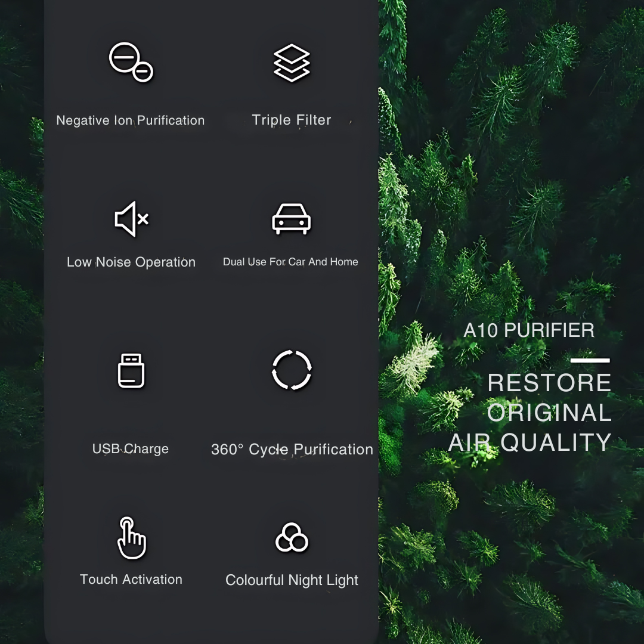Select the "AIR QUALITY" headline text
Viewport: 644px width, 644px height.
click(530, 442)
